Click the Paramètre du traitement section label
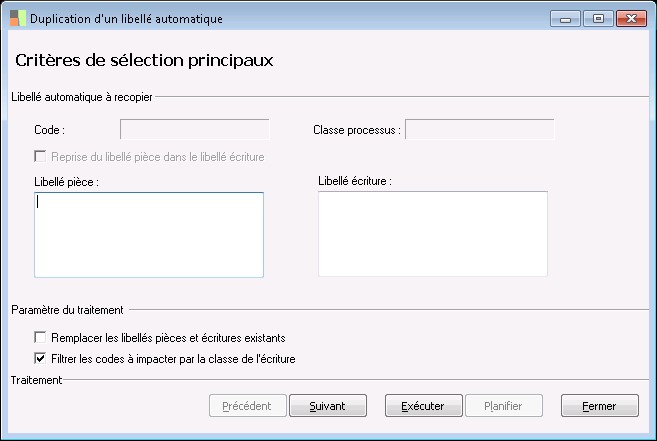 [68, 311]
